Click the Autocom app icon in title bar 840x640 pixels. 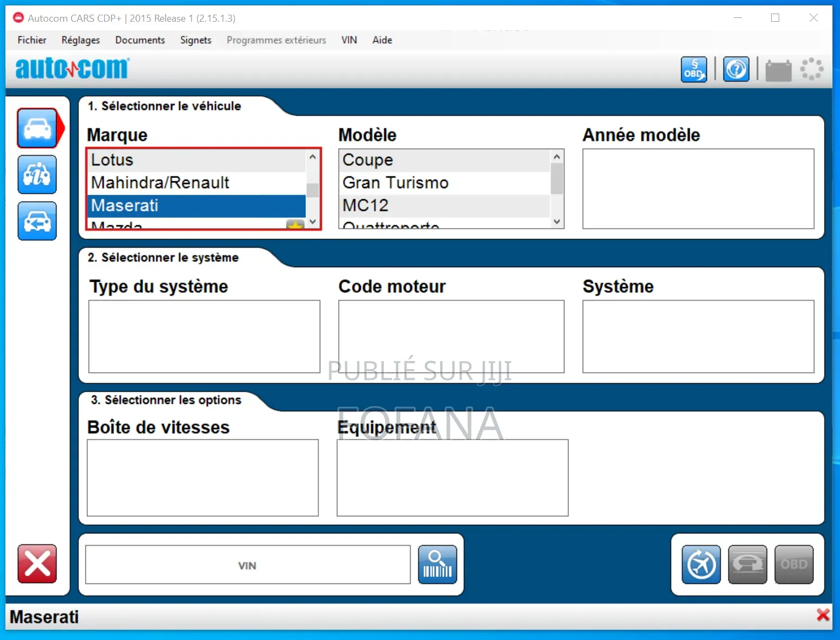18,18
